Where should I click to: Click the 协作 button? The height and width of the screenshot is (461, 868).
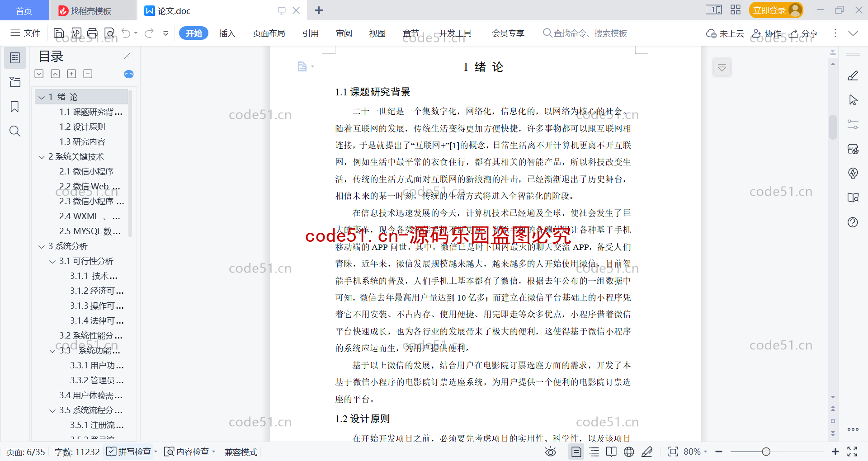767,33
